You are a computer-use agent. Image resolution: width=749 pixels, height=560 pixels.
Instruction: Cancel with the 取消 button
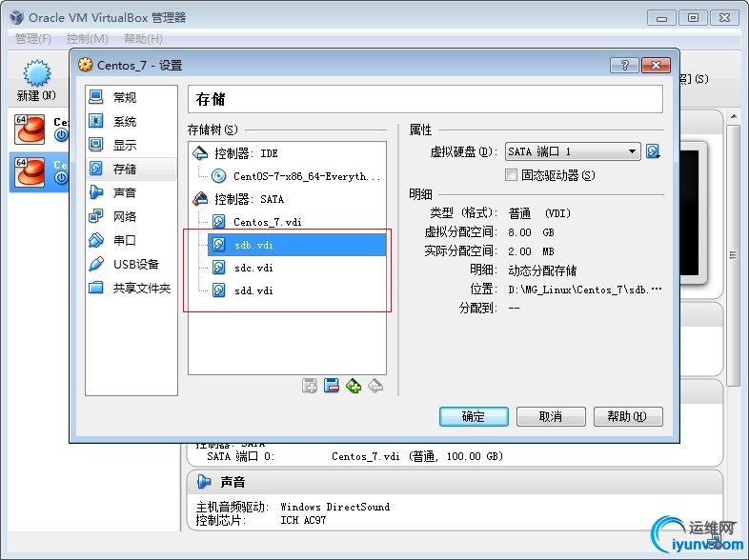pos(551,416)
